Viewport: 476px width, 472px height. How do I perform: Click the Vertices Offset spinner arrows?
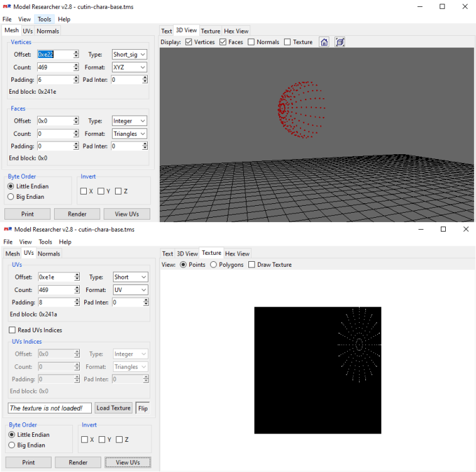[x=76, y=54]
